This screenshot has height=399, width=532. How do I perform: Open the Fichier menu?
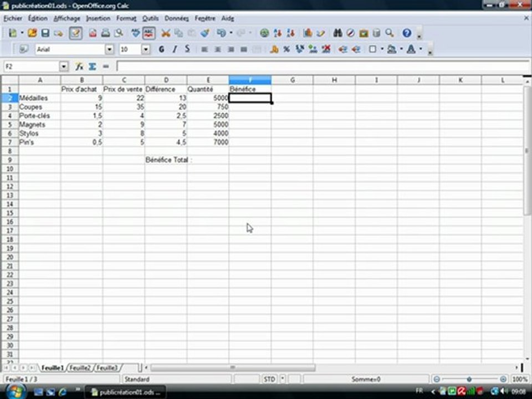click(13, 18)
